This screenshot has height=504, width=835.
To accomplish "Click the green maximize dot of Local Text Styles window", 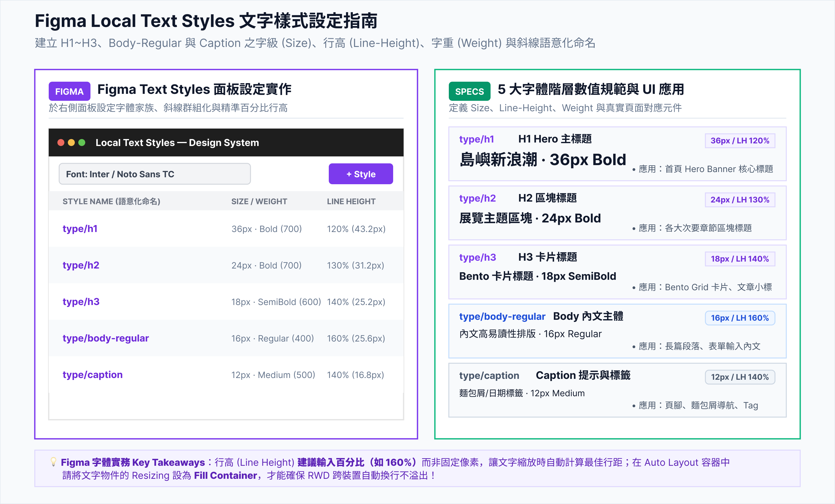I will (x=82, y=143).
